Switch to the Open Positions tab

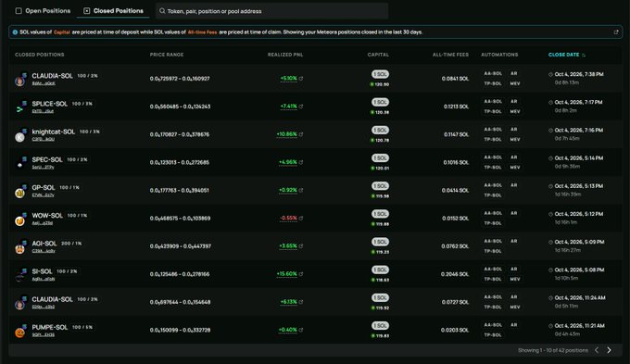pyautogui.click(x=43, y=11)
